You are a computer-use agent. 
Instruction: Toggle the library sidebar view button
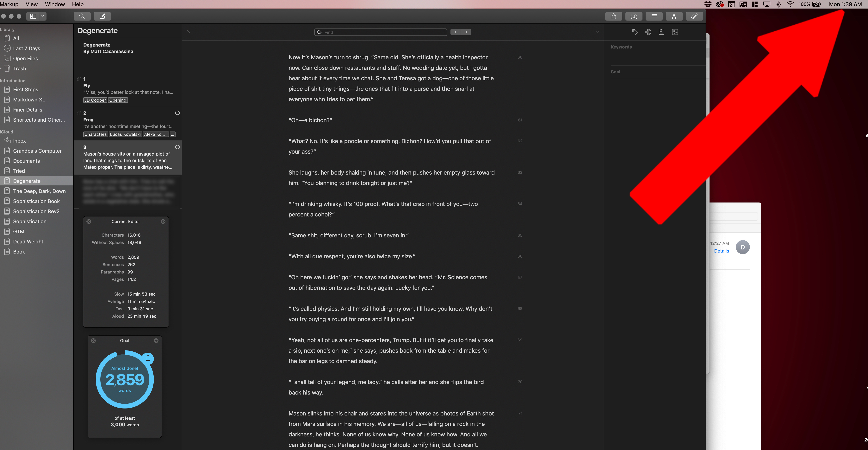33,16
